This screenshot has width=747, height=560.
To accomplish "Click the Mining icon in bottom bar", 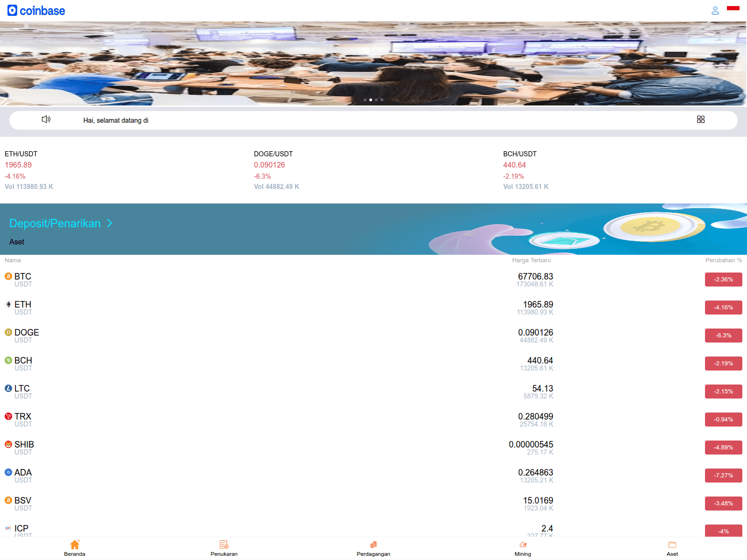I will pos(523,545).
